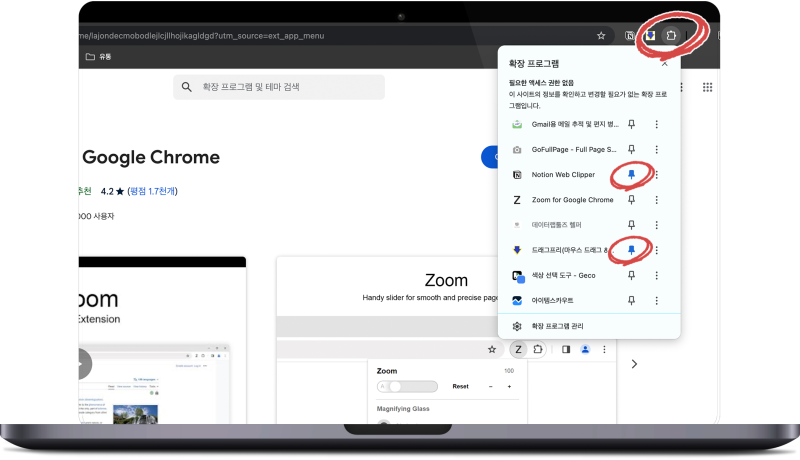Launch 드래그프리 extension from the list
Viewport: 800px width, 460px height.
pyautogui.click(x=565, y=250)
